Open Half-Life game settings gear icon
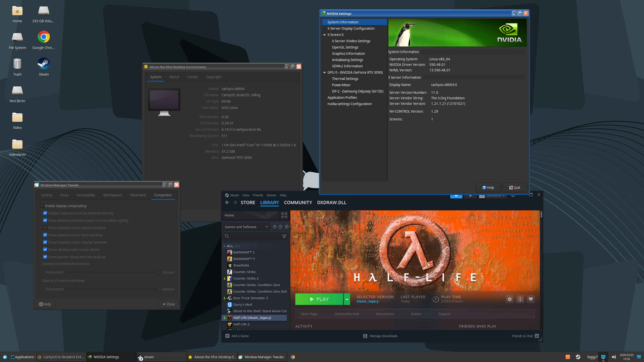This screenshot has height=362, width=644. (x=510, y=299)
